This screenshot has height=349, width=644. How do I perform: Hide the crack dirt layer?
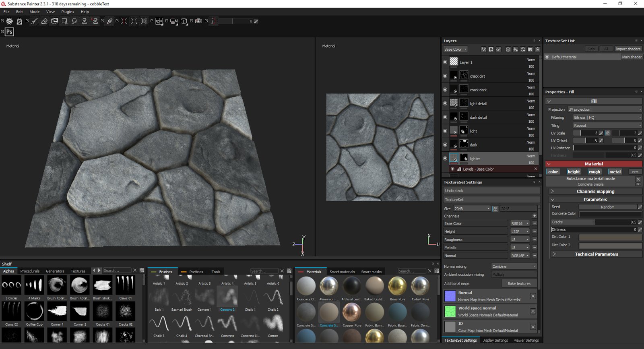(x=445, y=76)
